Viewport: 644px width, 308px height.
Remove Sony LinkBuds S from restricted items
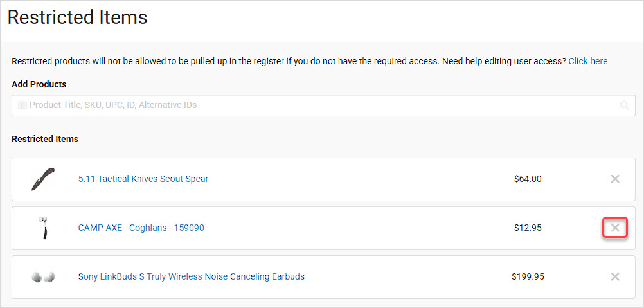(615, 276)
